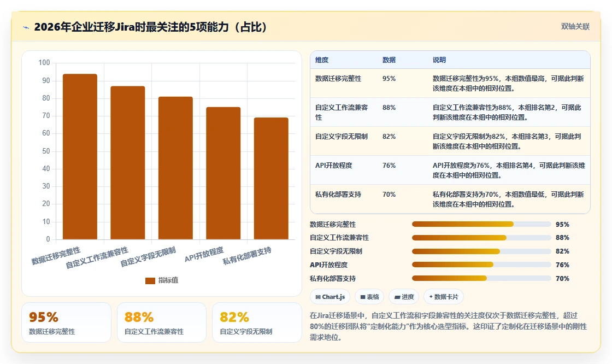Click the 自定义工作流兼容性 label in the progress list
This screenshot has height=364, width=612.
[339, 237]
